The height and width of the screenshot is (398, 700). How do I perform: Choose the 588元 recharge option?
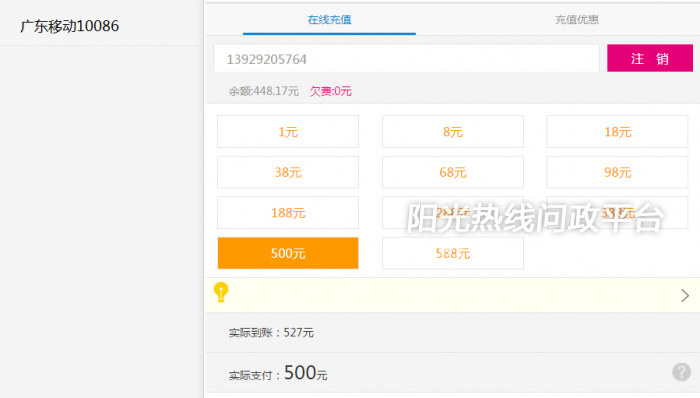(453, 253)
